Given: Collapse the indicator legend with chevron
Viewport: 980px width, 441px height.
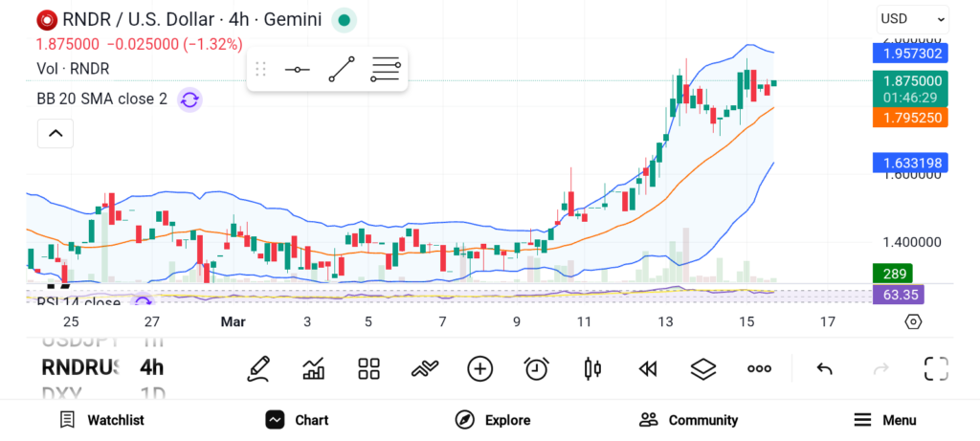Looking at the screenshot, I should pyautogui.click(x=56, y=133).
